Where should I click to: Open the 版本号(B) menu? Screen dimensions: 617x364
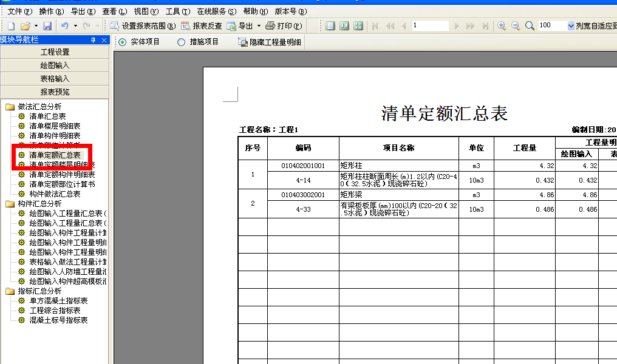(x=290, y=12)
